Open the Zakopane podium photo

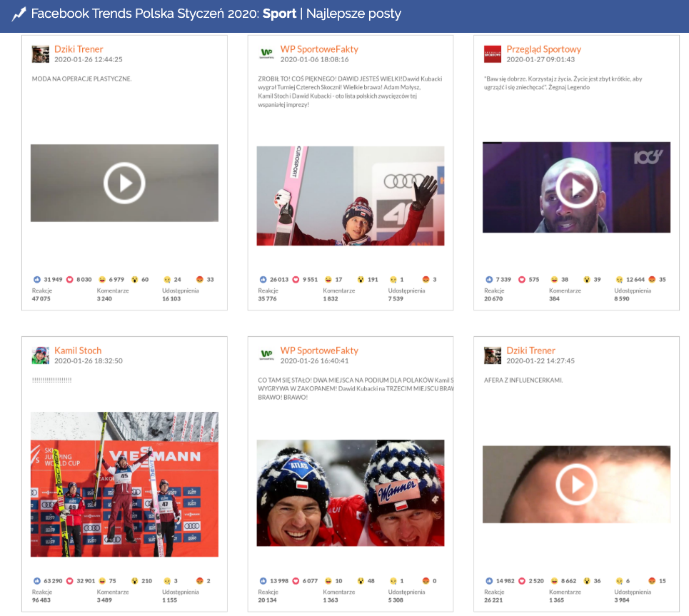click(124, 484)
